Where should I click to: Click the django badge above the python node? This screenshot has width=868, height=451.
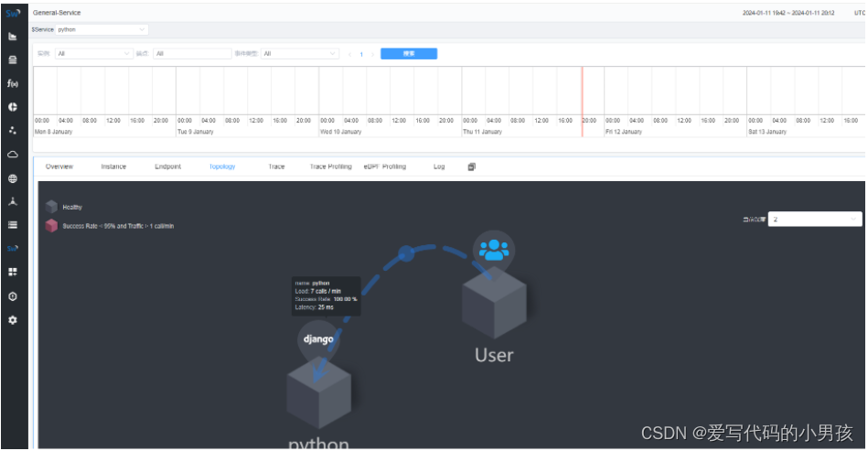coord(318,339)
